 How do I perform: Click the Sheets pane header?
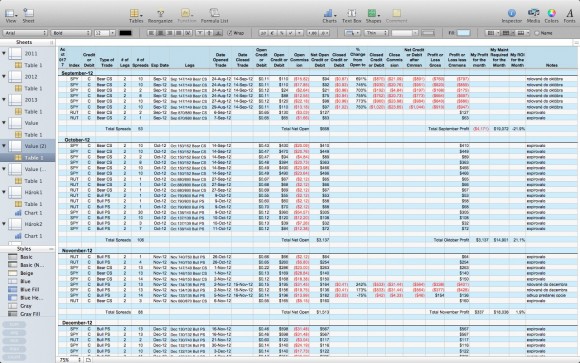coord(28,42)
